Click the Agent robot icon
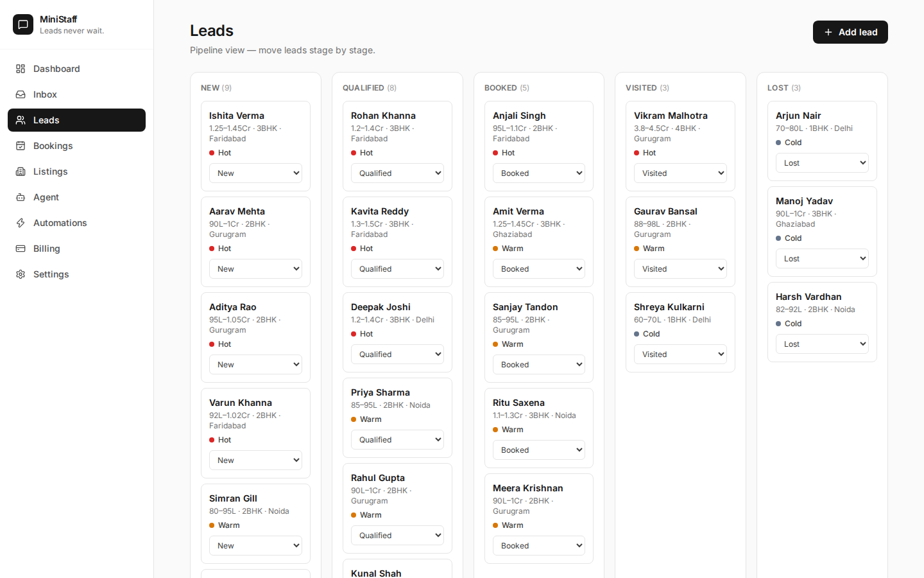The image size is (924, 578). tap(21, 197)
